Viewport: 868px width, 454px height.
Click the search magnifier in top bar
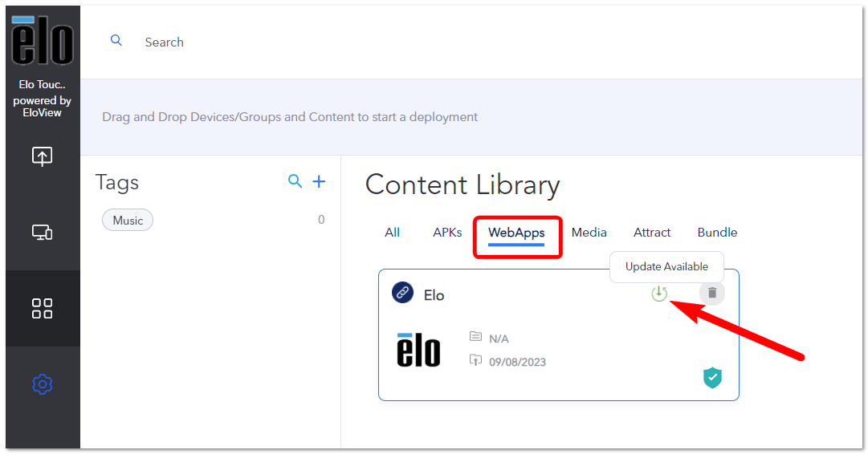[116, 40]
